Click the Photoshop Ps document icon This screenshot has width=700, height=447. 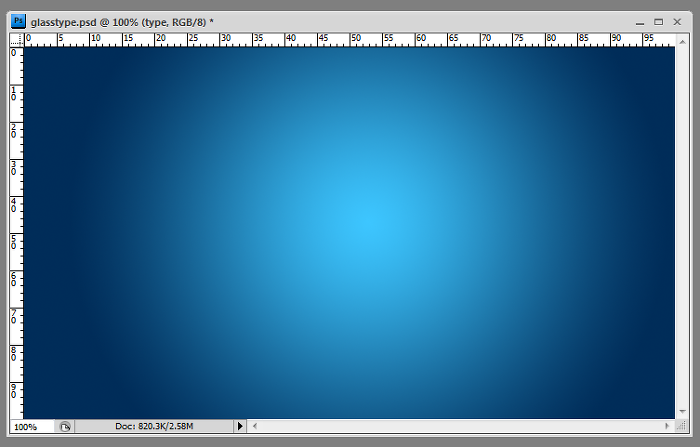pos(18,21)
